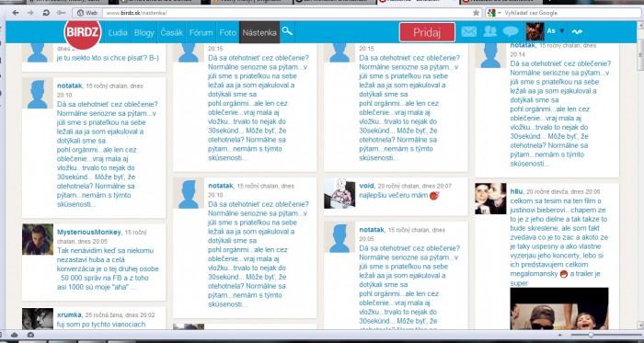Open the Blogy menu item
Screen dimensions: 644x343
tap(144, 32)
